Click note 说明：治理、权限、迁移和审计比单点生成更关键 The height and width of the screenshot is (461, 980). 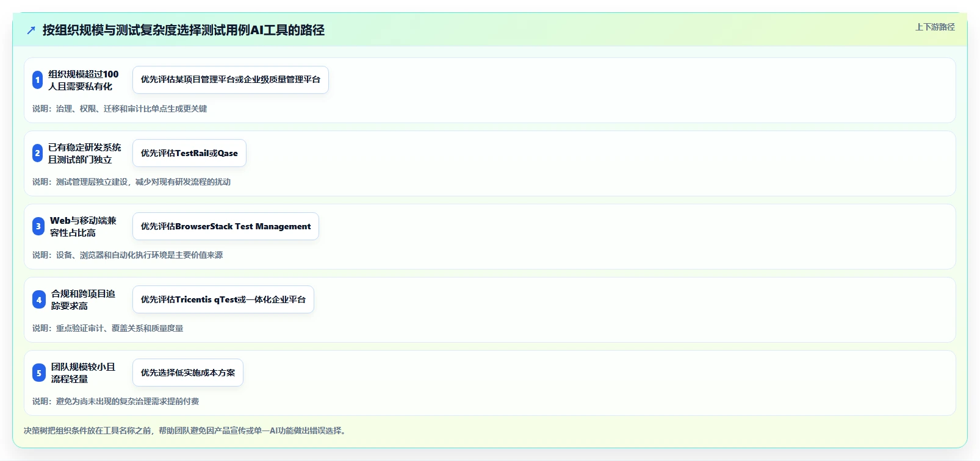(x=120, y=109)
